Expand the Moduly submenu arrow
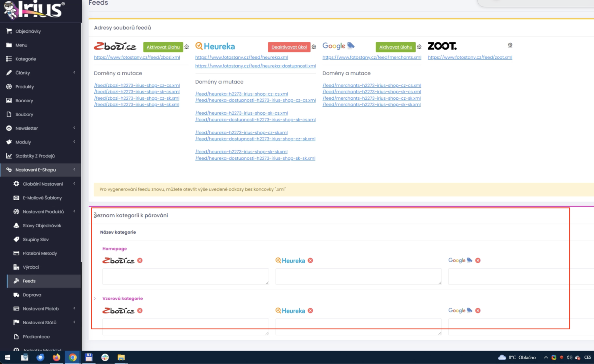 click(x=74, y=142)
